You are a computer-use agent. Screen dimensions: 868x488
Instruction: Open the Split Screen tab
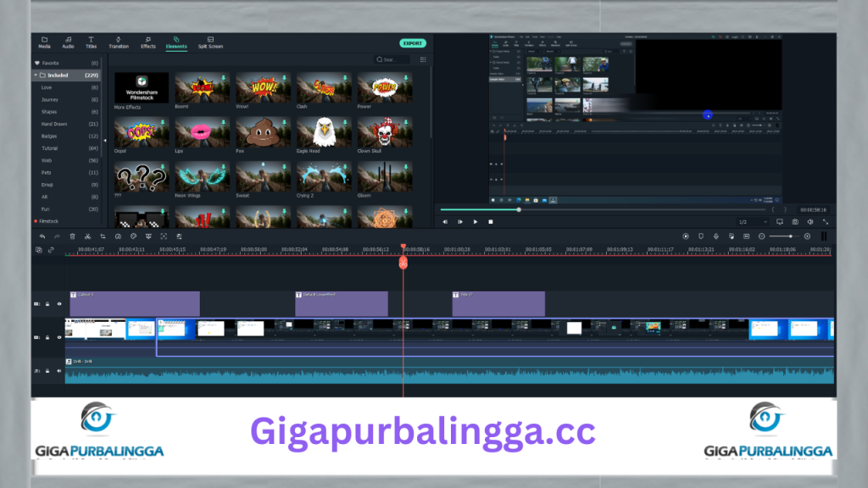pyautogui.click(x=210, y=42)
